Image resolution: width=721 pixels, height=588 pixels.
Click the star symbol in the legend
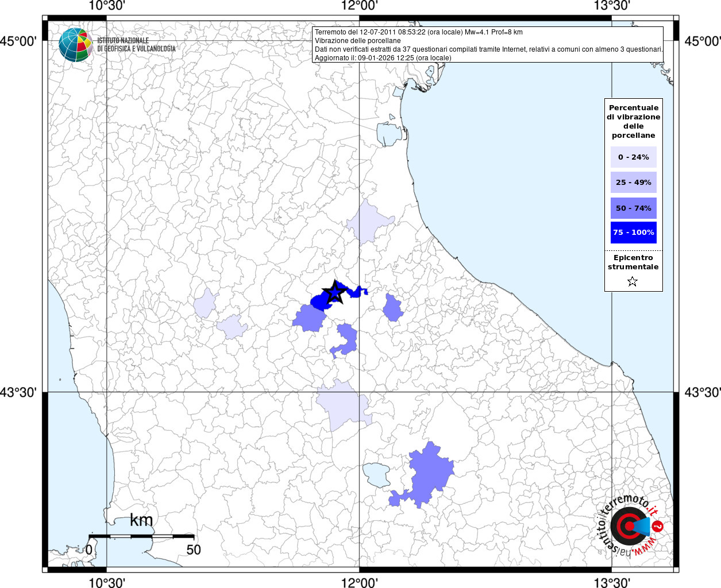point(633,281)
